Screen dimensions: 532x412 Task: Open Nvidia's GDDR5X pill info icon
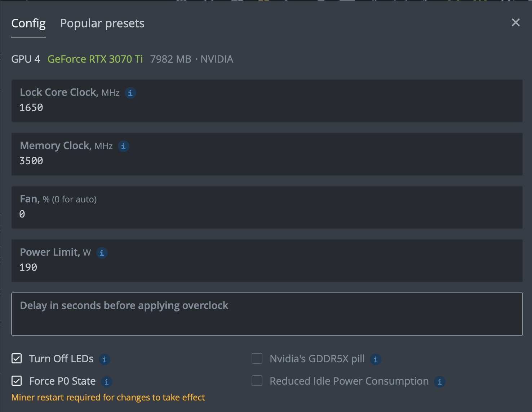[375, 359]
